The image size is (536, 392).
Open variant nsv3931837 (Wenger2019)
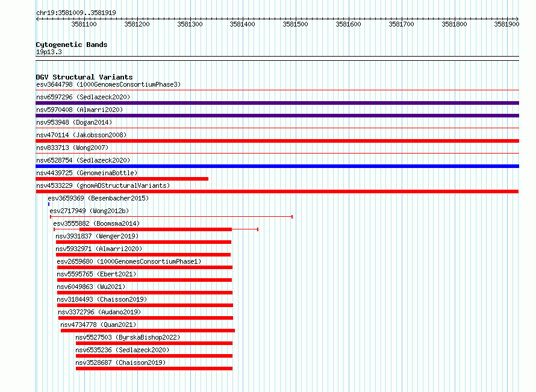pyautogui.click(x=97, y=236)
